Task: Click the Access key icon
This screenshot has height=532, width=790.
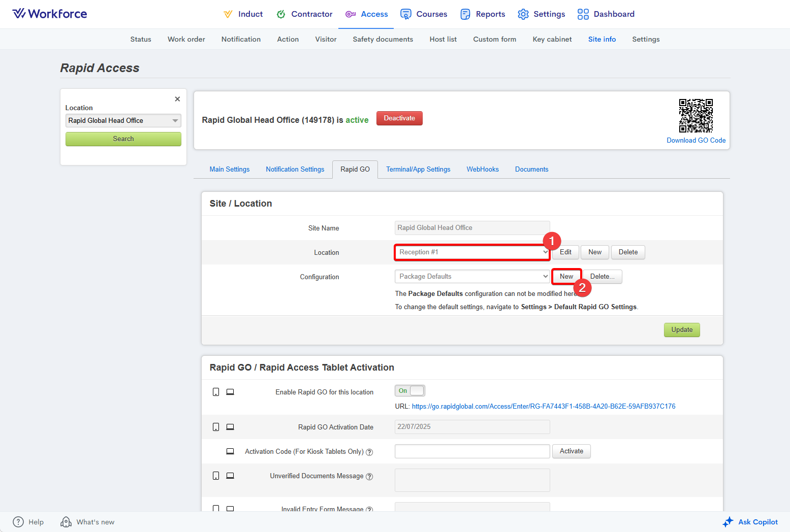Action: point(351,14)
